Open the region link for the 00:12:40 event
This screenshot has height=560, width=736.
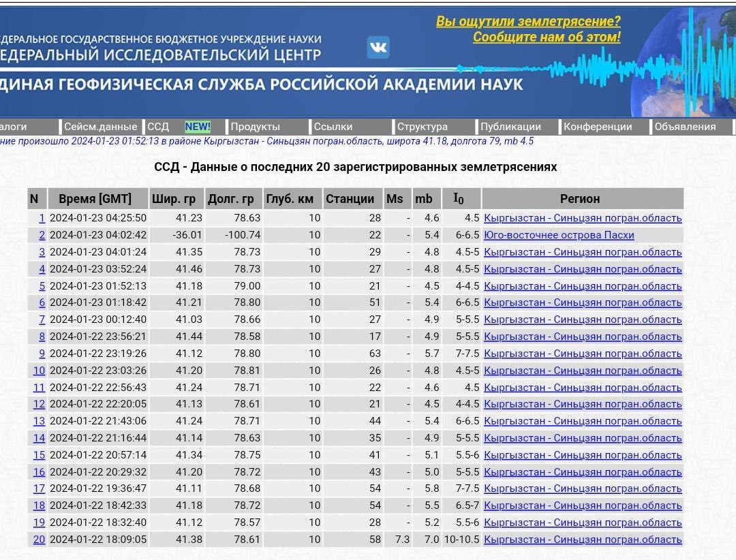click(583, 320)
